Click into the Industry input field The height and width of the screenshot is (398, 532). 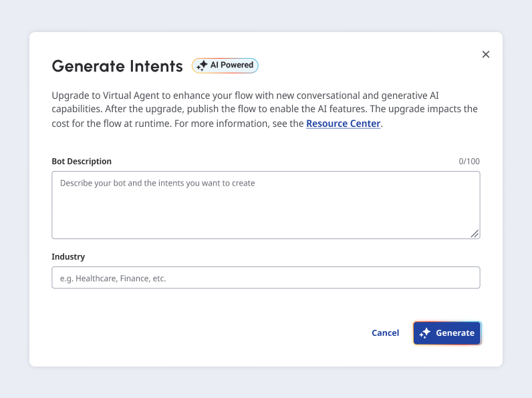point(265,278)
